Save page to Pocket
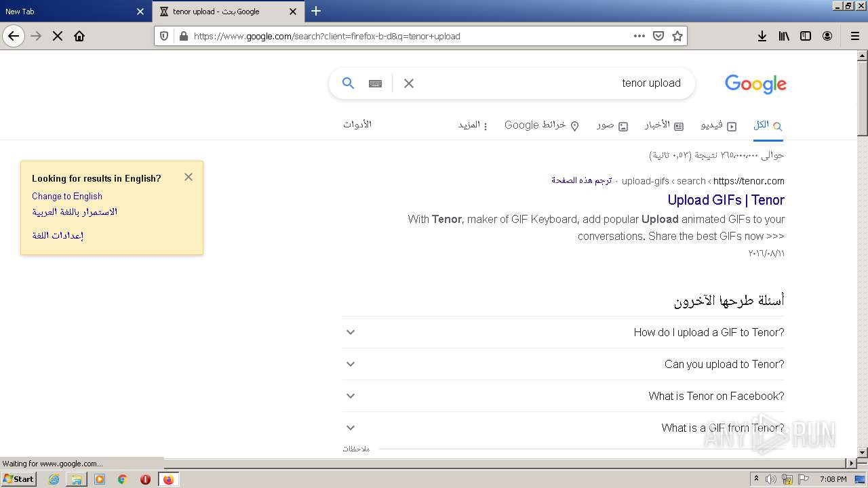Viewport: 868px width, 488px height. 658,36
